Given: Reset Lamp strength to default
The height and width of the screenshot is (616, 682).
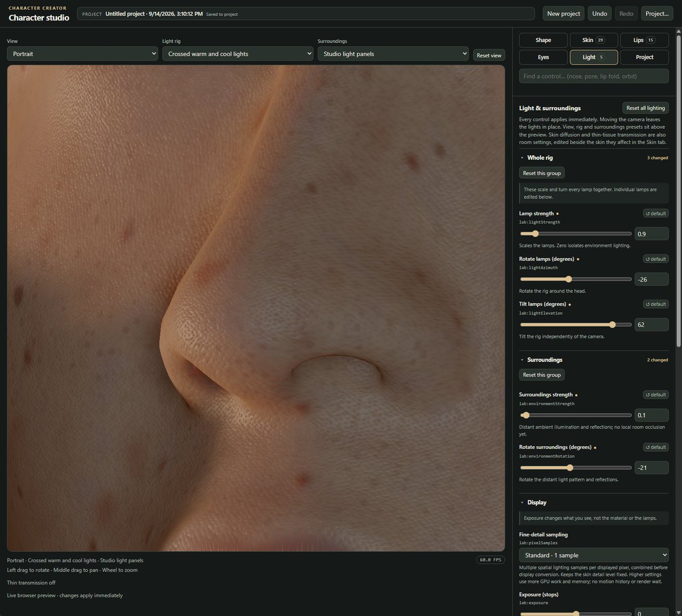Looking at the screenshot, I should (655, 214).
